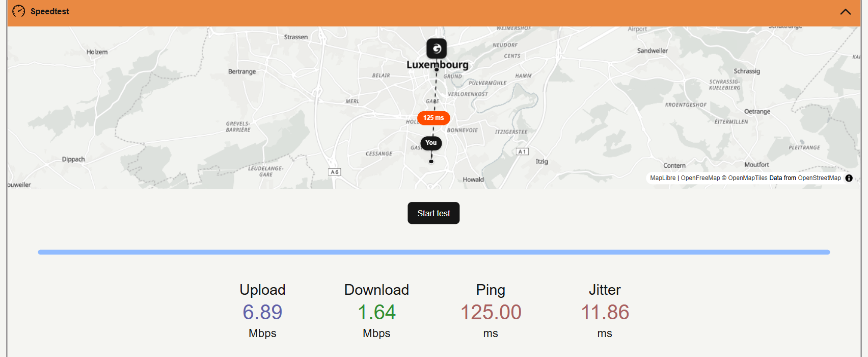
Task: Click the Jitter value 11.86
Action: coord(605,312)
